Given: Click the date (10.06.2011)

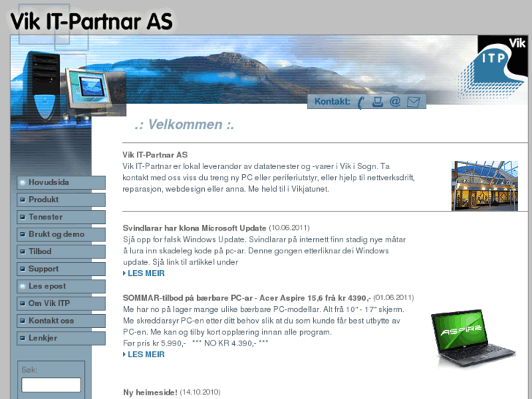Looking at the screenshot, I should pyautogui.click(x=289, y=228).
